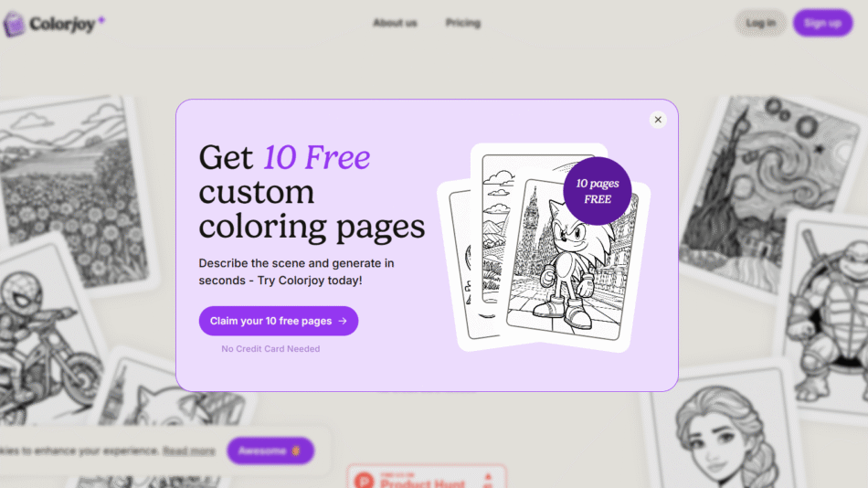Select the Sonic coloring page card

[570, 260]
